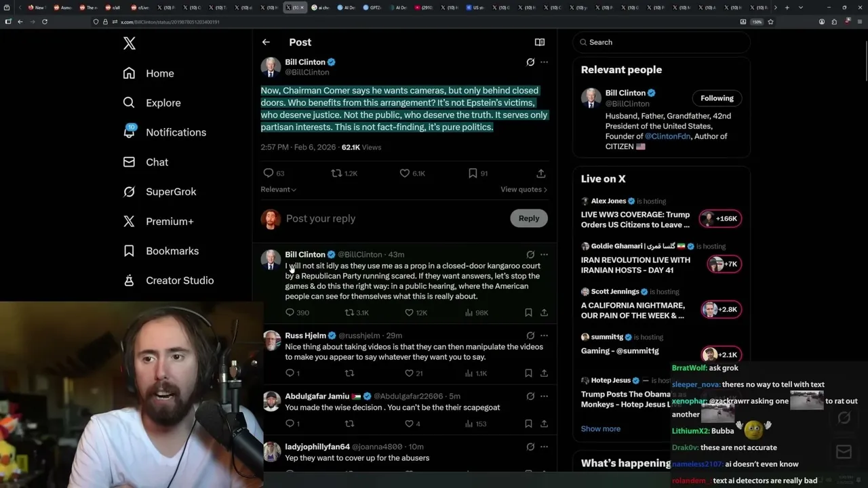Click the browser back arrow
Viewport: 868px width, 488px height.
(x=20, y=22)
